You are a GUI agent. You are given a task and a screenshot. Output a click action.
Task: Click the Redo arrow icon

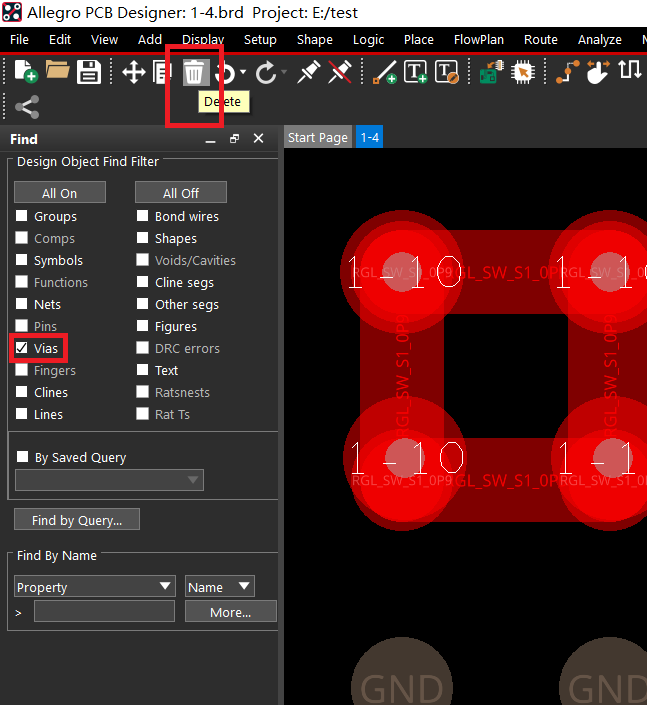click(x=266, y=72)
